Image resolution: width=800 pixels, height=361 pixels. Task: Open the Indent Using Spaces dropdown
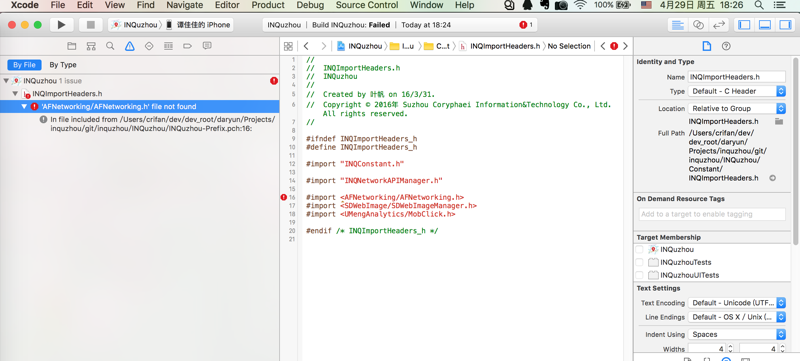(737, 334)
